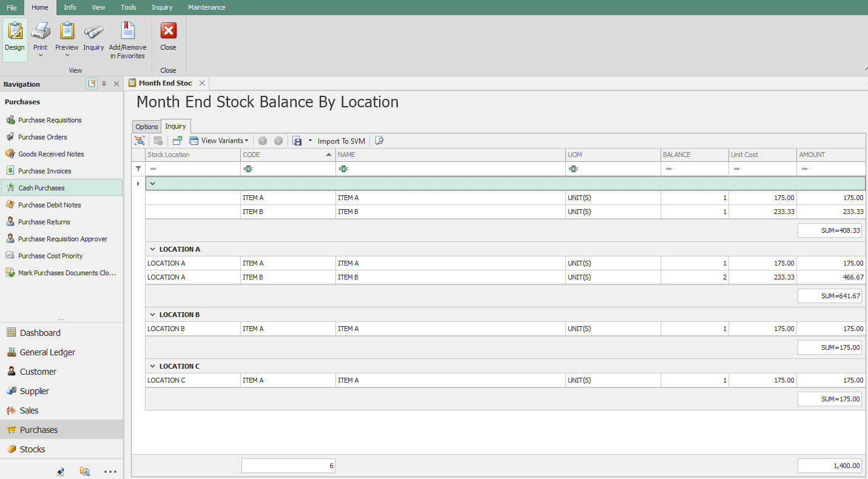Open Cash Purchases
The width and height of the screenshot is (868, 479).
click(61, 188)
